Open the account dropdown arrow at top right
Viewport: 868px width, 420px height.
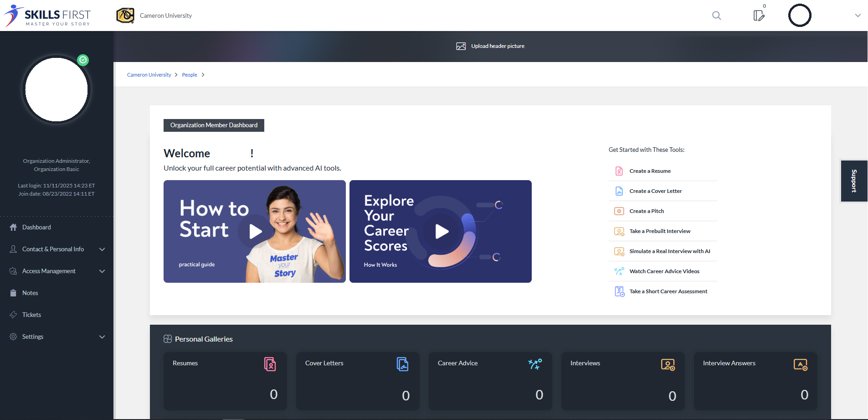(x=858, y=16)
